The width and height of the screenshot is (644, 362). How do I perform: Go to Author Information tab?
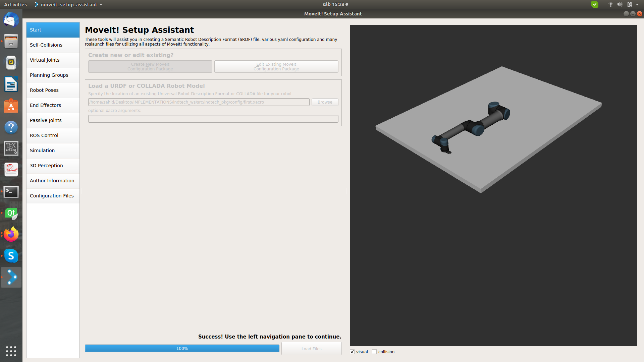[53, 181]
